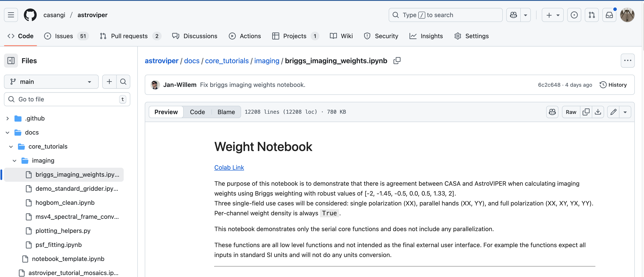The height and width of the screenshot is (277, 644).
Task: Open the Insights tab
Action: click(426, 36)
